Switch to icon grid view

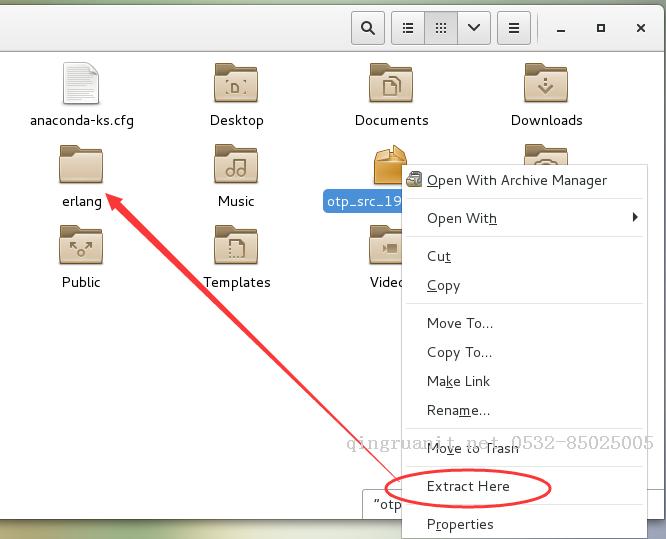point(440,29)
